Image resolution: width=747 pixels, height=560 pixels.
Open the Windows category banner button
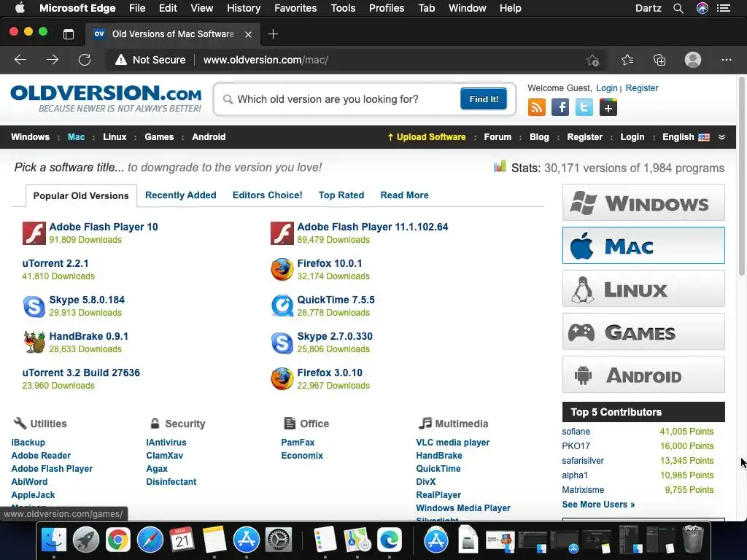pyautogui.click(x=643, y=203)
